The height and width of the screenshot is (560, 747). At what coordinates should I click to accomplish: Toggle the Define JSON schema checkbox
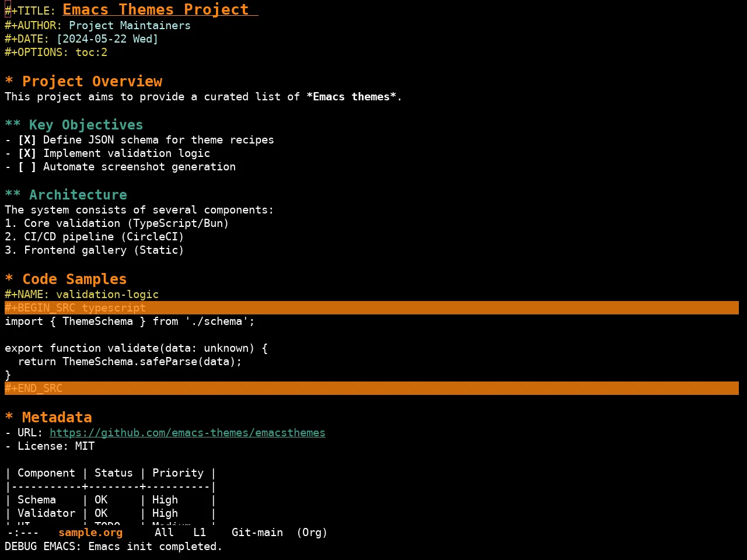coord(27,140)
